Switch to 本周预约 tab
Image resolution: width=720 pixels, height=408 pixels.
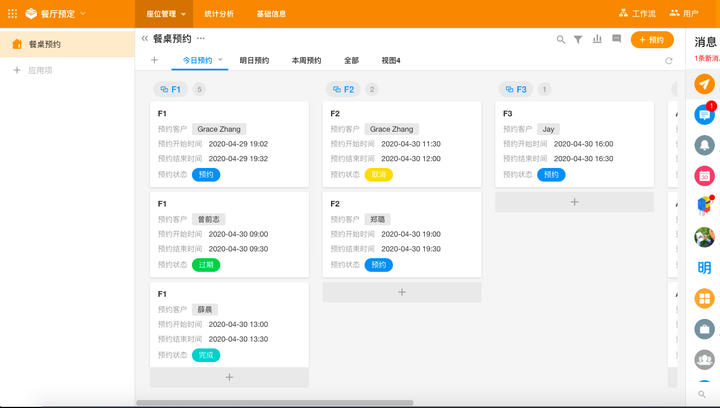click(306, 60)
